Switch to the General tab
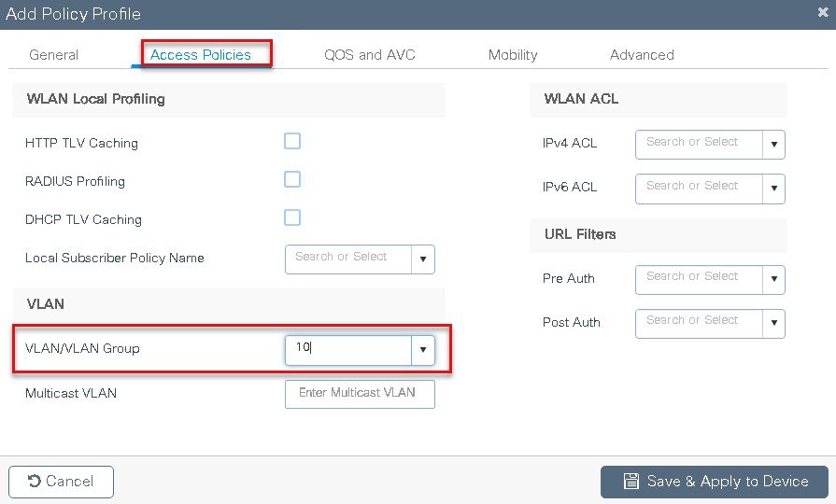Viewport: 836px width, 504px height. [53, 55]
